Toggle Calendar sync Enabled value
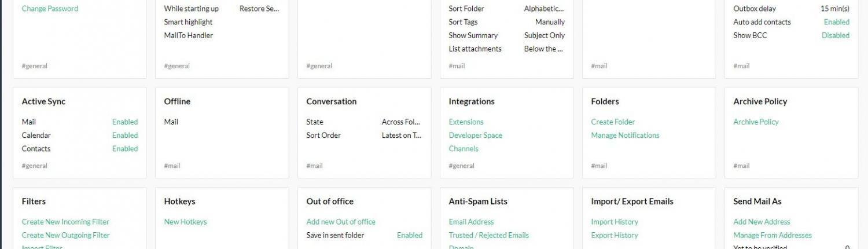The width and height of the screenshot is (868, 249). 125,136
